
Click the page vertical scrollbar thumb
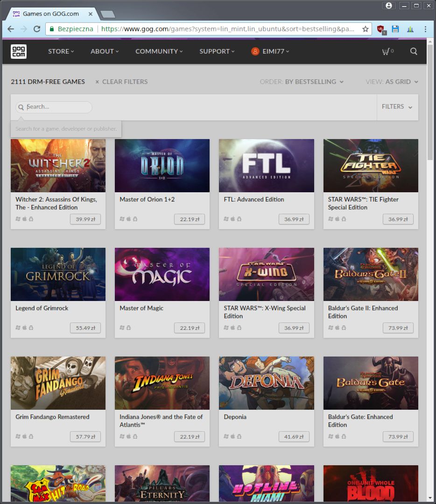tap(430, 102)
